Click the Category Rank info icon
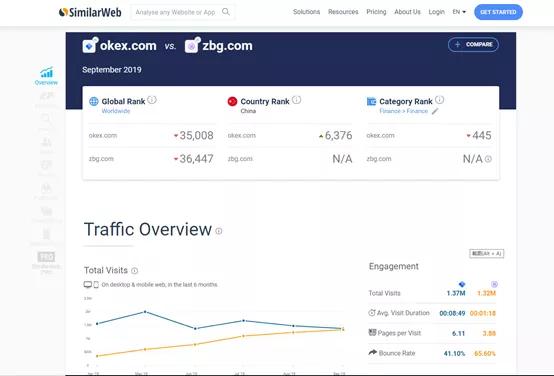 pyautogui.click(x=439, y=100)
